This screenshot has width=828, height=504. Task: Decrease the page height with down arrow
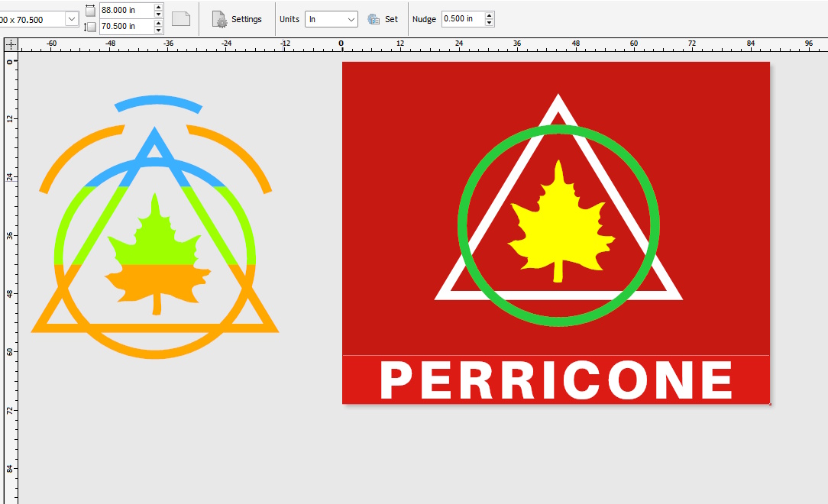158,31
